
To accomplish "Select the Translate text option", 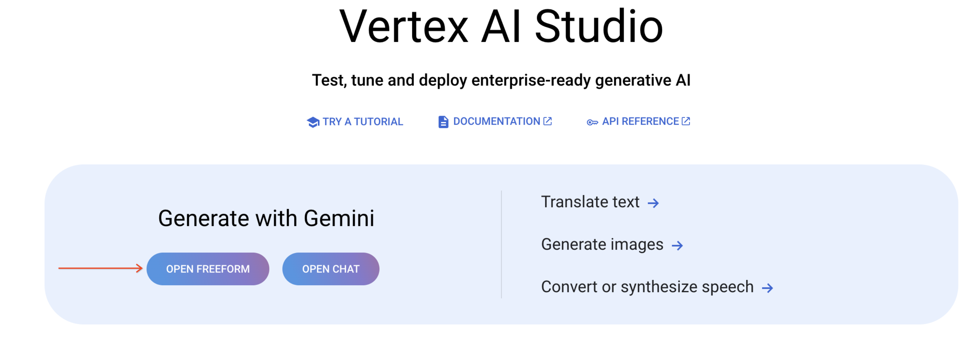I will tap(590, 202).
